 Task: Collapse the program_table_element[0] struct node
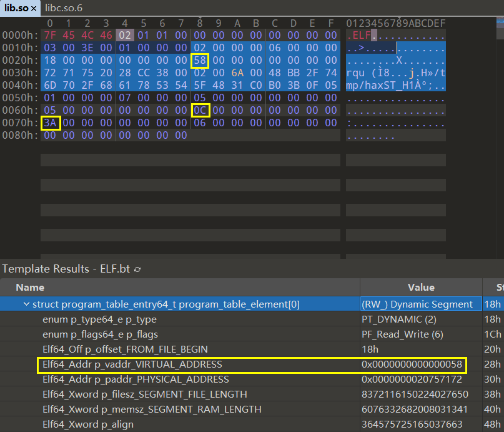(x=26, y=304)
